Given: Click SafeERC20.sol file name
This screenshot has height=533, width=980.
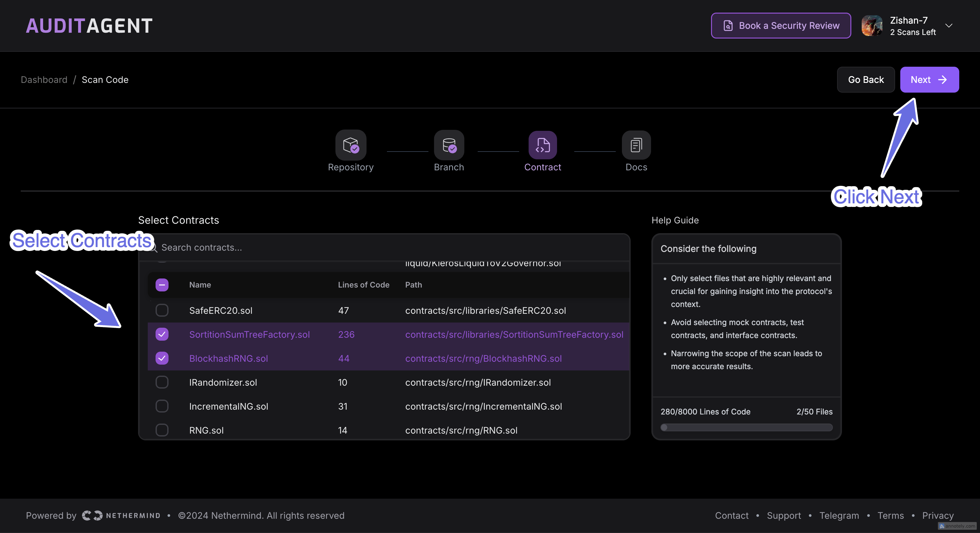Looking at the screenshot, I should [x=221, y=310].
